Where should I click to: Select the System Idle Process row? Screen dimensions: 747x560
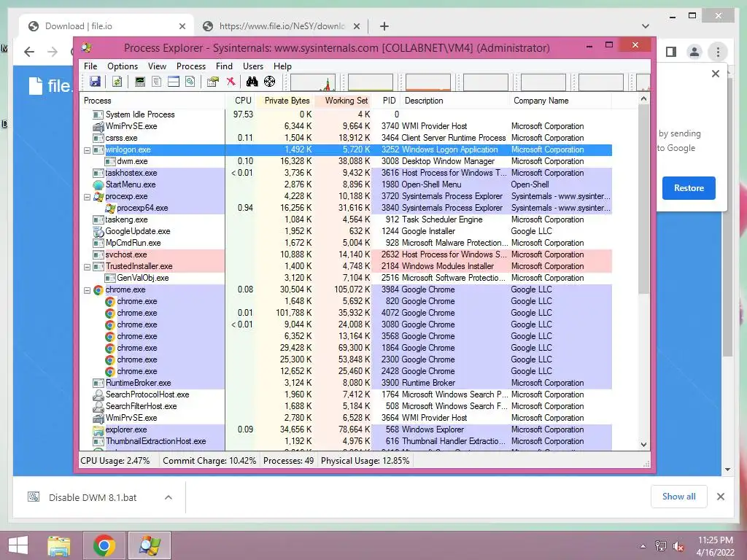(345, 114)
